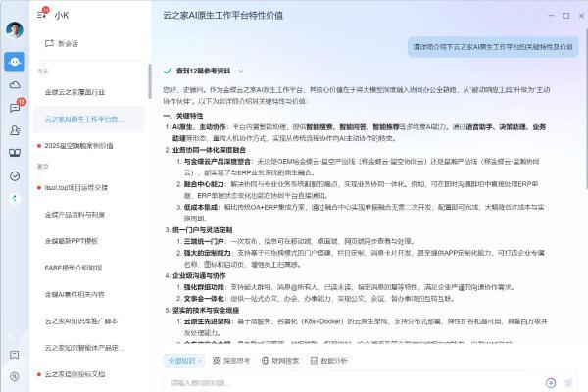Toggle 联网搜索 web search mode
The height and width of the screenshot is (392, 588).
pos(280,360)
